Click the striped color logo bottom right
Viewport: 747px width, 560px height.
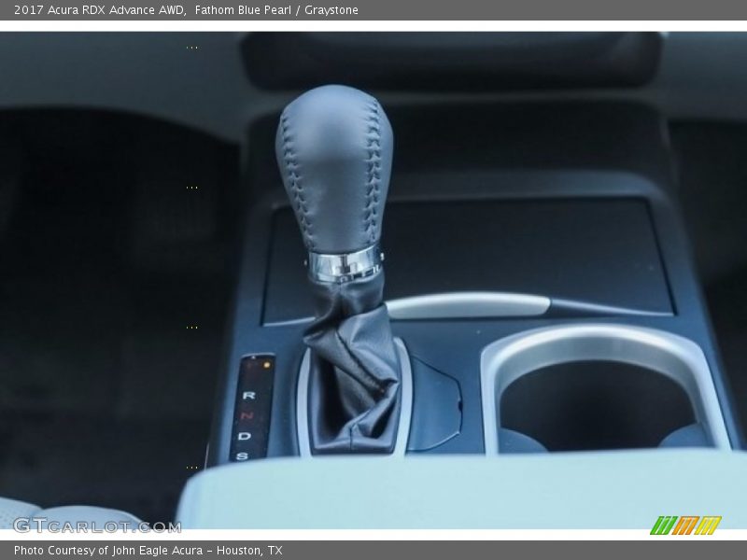tap(685, 525)
